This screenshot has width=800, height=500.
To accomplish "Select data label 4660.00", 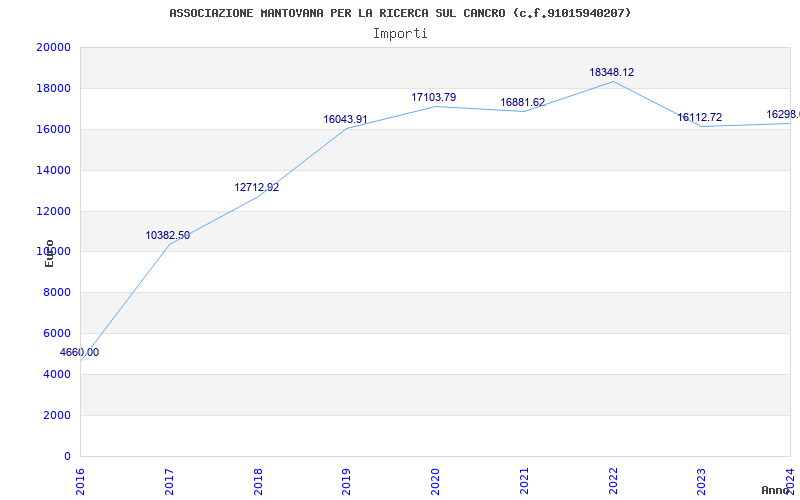I will coord(79,353).
